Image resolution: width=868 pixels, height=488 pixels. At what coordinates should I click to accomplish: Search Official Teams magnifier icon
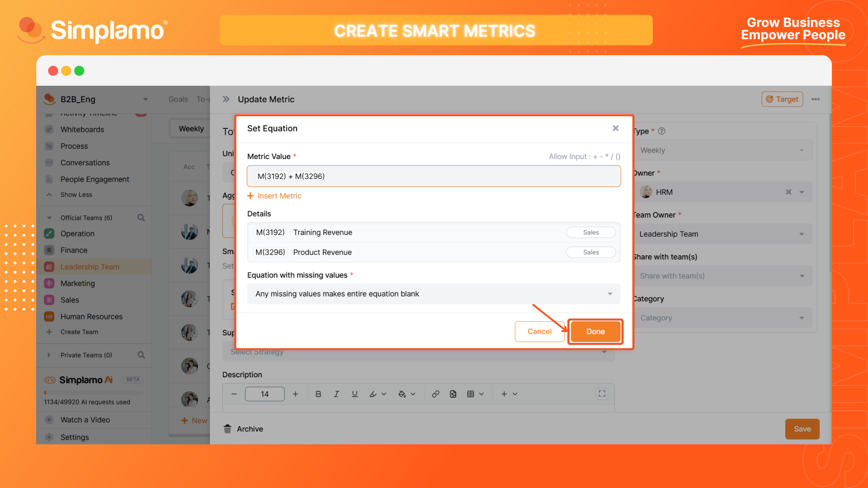(x=141, y=218)
